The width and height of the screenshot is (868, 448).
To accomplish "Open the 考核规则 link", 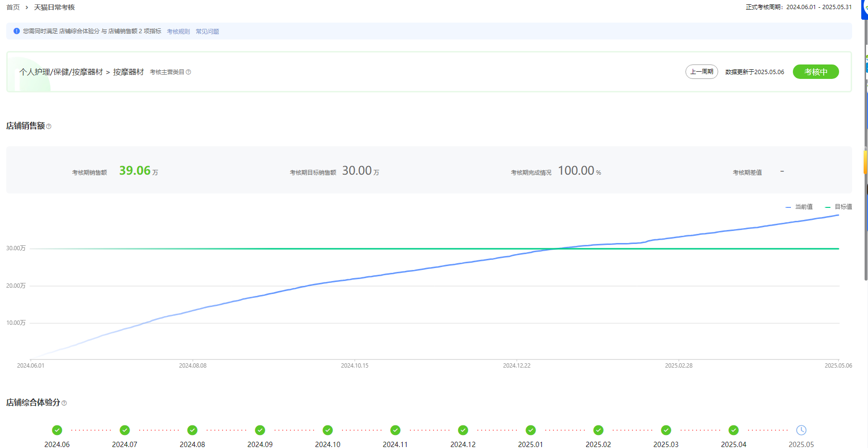I will point(178,32).
